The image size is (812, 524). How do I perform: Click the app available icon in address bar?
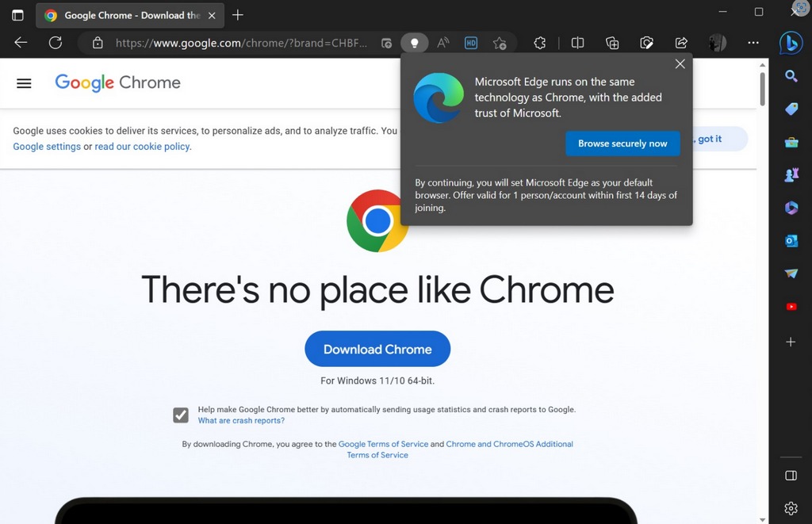coord(386,43)
